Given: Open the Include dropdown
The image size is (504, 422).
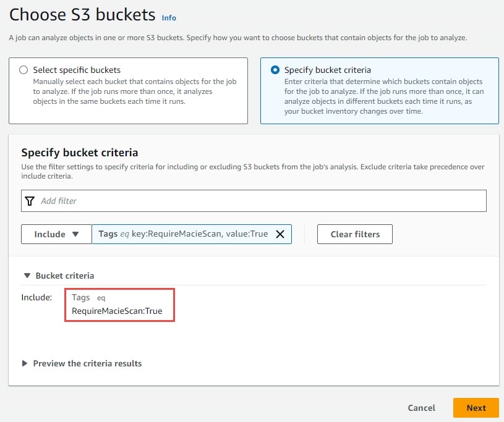Looking at the screenshot, I should pos(56,234).
